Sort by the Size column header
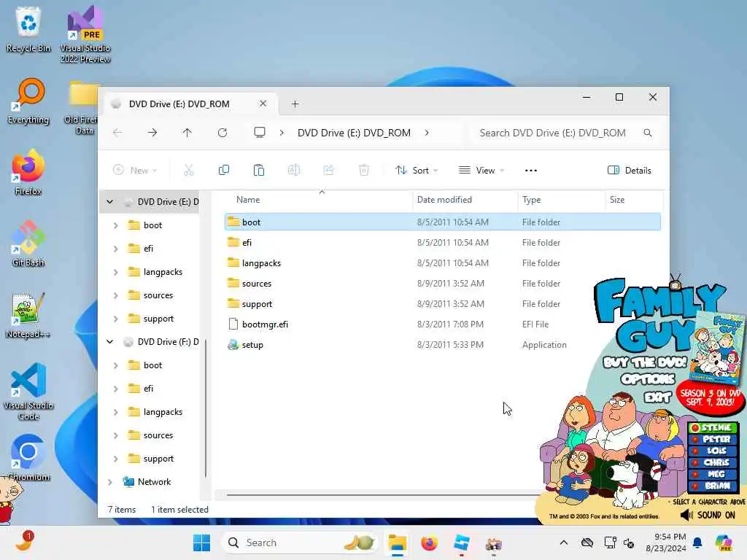Screen dimensions: 747x560 [x=617, y=200]
